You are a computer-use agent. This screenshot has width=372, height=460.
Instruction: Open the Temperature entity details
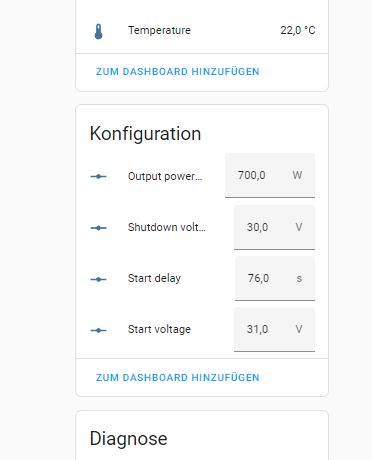point(202,30)
